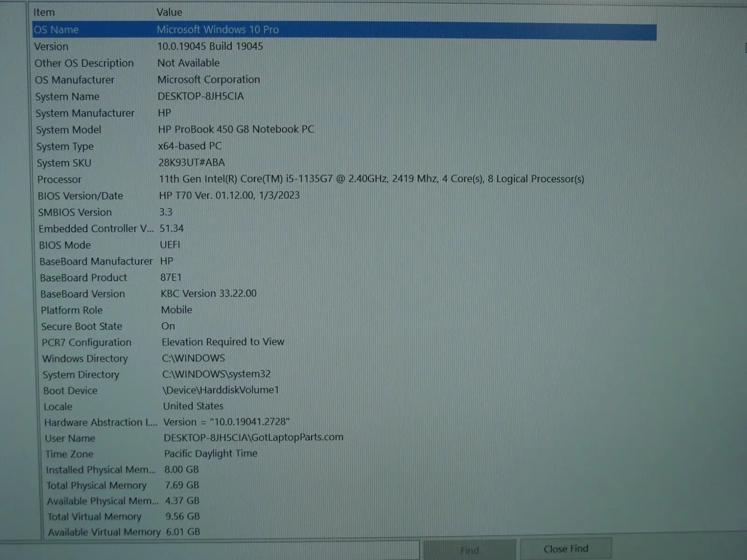The height and width of the screenshot is (560, 747).
Task: Click the x64-based PC value
Action: (x=190, y=146)
